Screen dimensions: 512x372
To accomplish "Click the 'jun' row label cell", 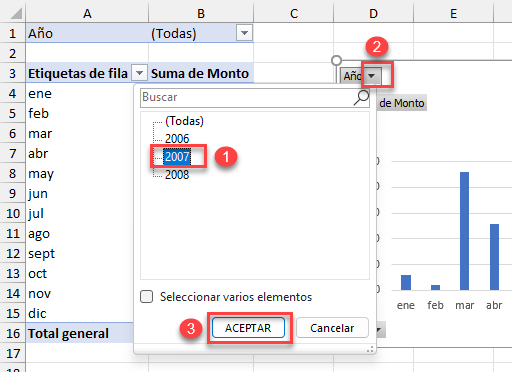I will click(79, 193).
